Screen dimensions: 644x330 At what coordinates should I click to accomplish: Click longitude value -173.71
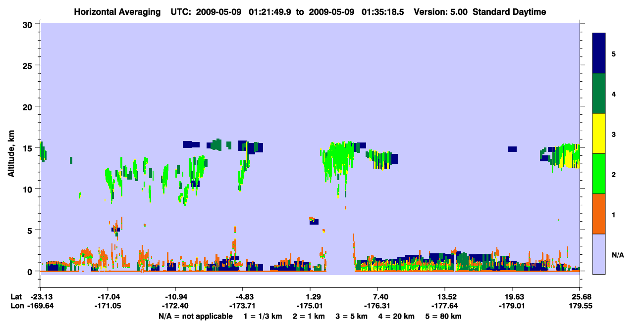point(243,306)
